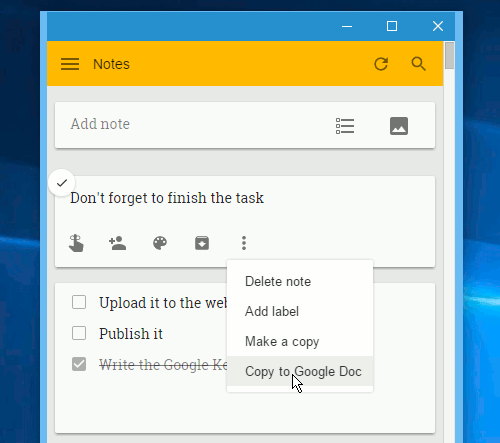This screenshot has width=500, height=443.
Task: Close the Notes window
Action: coord(438,26)
